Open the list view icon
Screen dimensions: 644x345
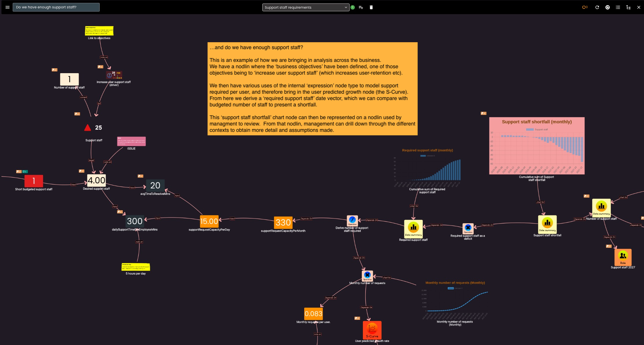618,7
